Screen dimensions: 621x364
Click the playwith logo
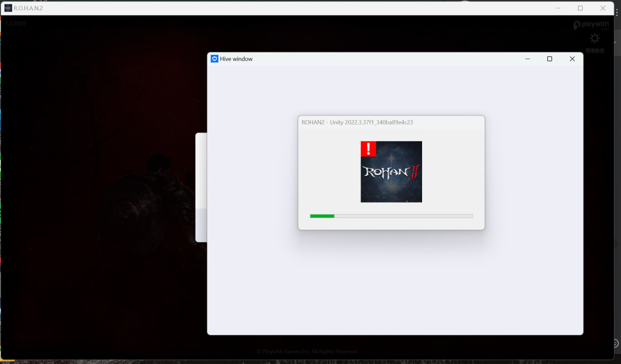point(591,25)
